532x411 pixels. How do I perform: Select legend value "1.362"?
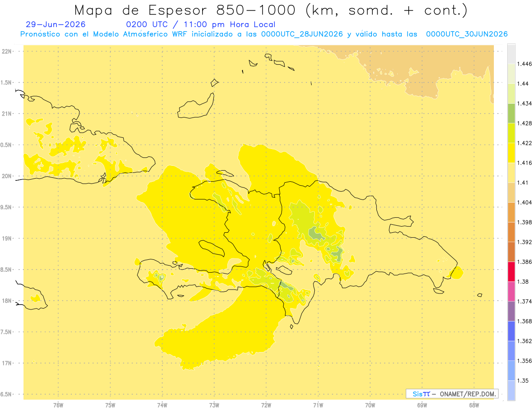[x=524, y=341]
